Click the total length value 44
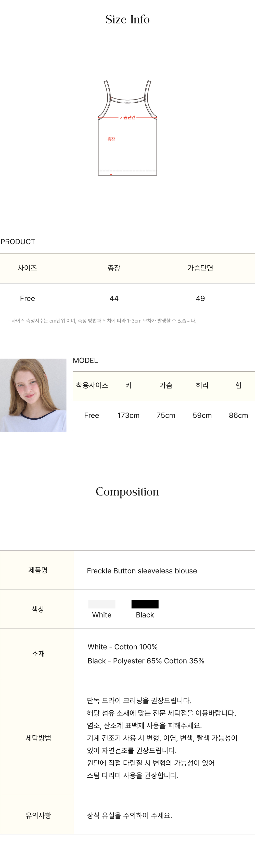The image size is (255, 868). [114, 298]
